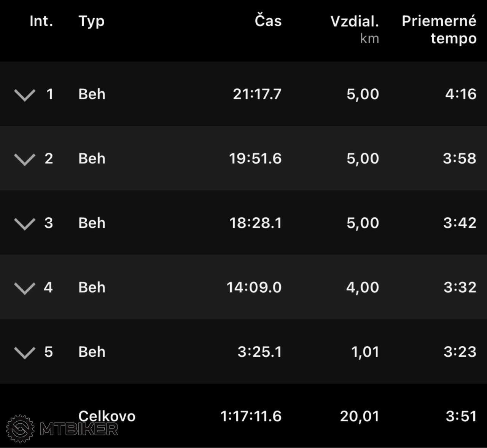Click the Vzdial. km column header

click(x=355, y=29)
